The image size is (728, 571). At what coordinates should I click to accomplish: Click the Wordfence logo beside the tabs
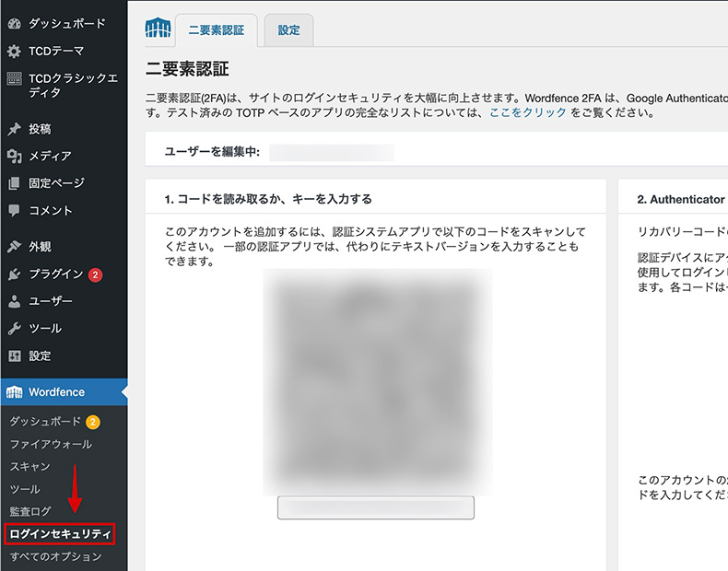pos(158,29)
